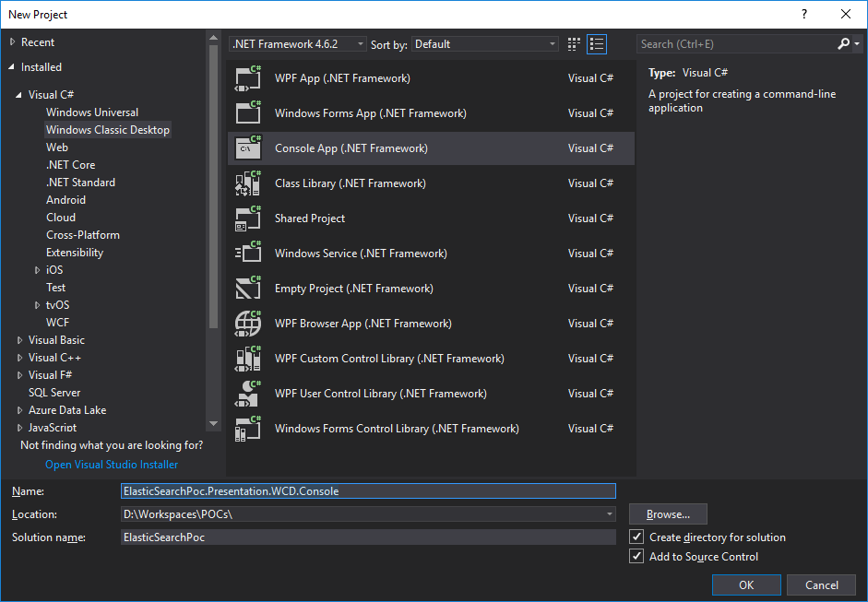868x602 pixels.
Task: Expand the iOS node
Action: (37, 270)
